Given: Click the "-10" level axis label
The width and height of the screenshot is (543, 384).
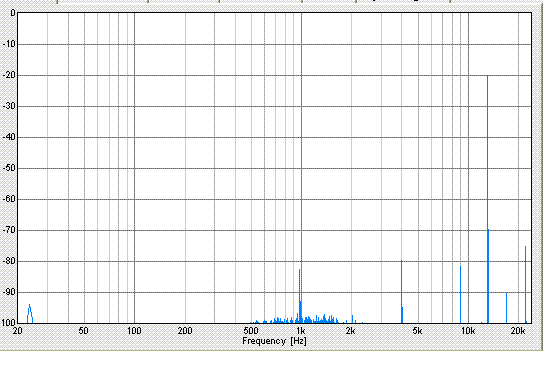Looking at the screenshot, I should click(9, 44).
